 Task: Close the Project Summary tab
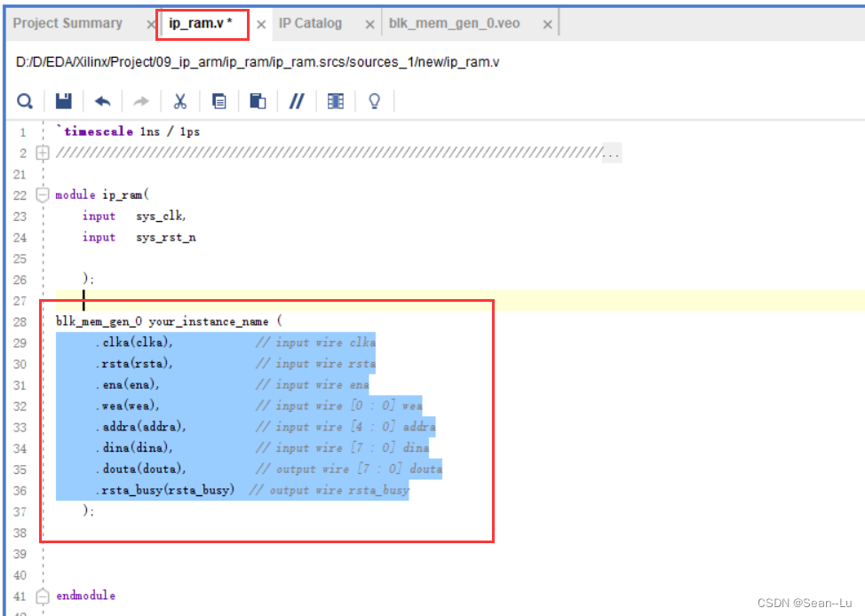tap(151, 24)
